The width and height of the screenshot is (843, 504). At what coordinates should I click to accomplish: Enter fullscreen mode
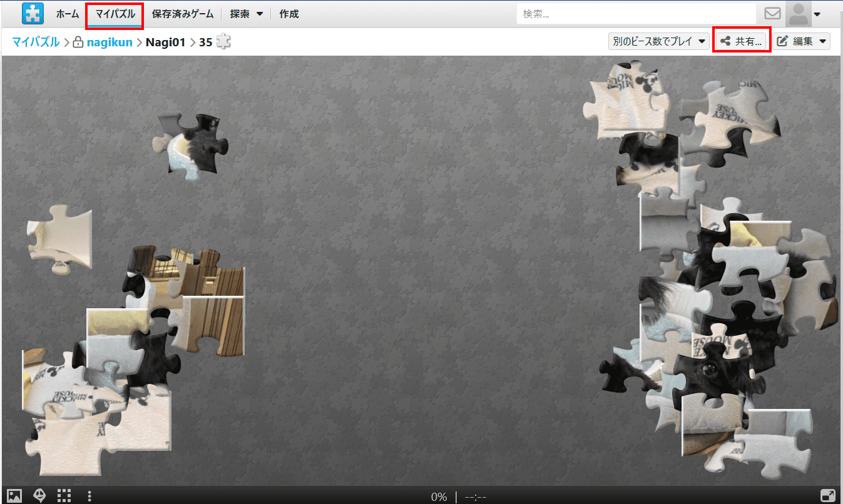tap(827, 496)
